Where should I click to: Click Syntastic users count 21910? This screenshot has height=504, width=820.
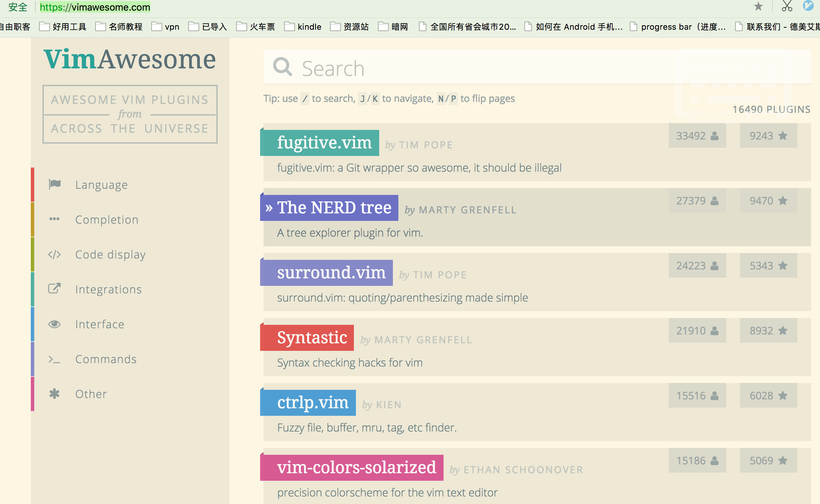(697, 331)
